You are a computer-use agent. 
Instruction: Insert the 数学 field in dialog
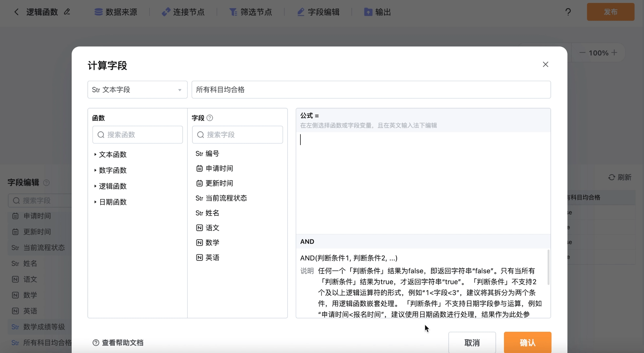click(x=207, y=243)
